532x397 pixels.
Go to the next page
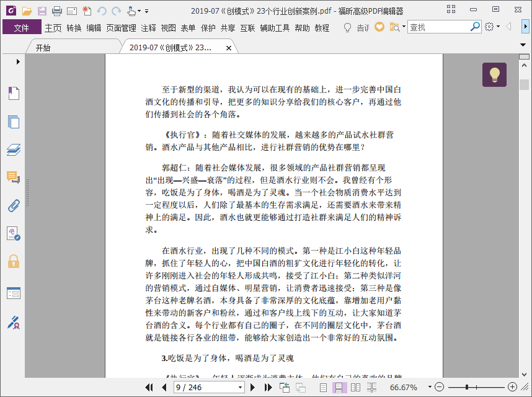pyautogui.click(x=252, y=387)
